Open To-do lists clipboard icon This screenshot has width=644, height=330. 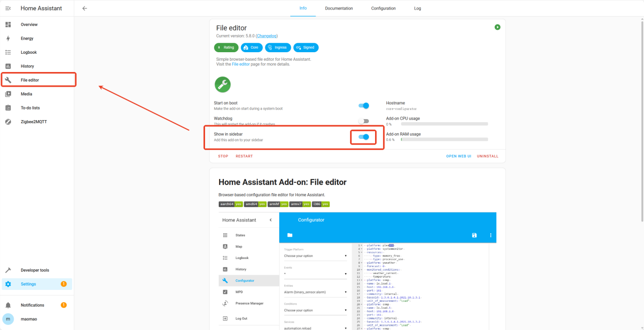click(8, 108)
